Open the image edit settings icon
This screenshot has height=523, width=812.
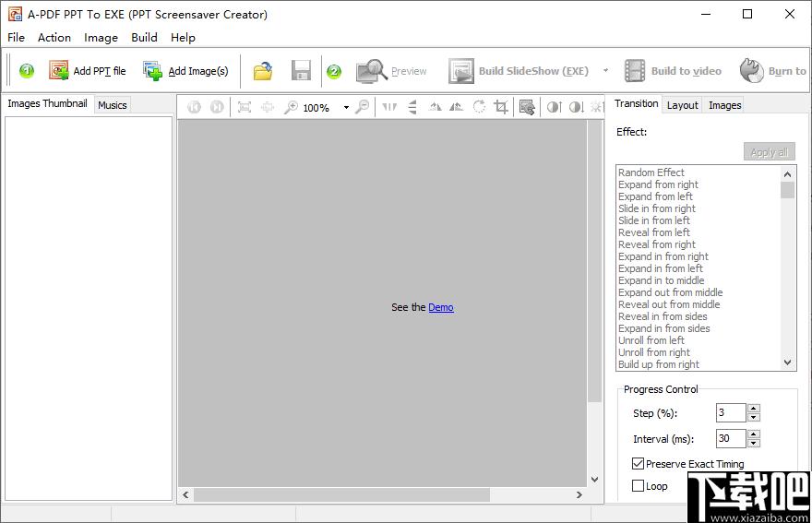click(527, 107)
